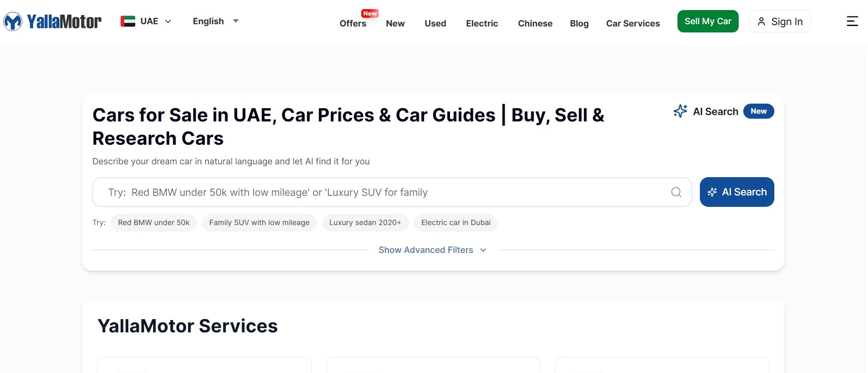Open the English language dropdown
The image size is (868, 373).
[216, 21]
